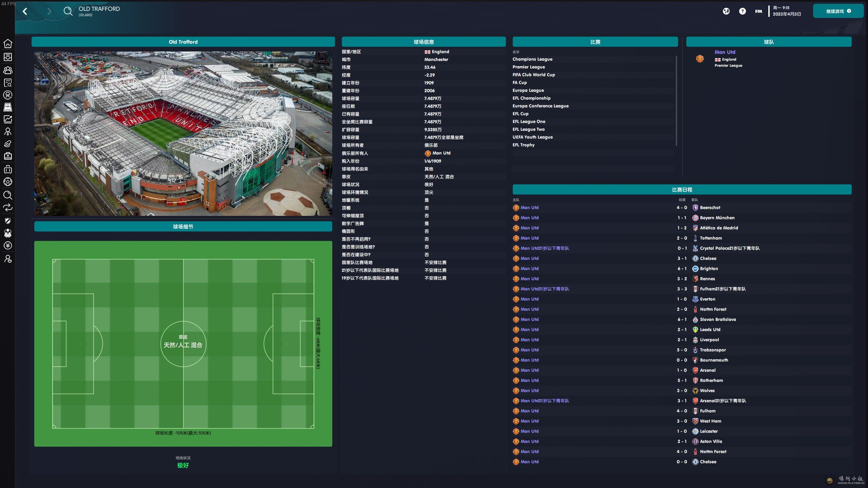The width and height of the screenshot is (868, 488).
Task: Open the help question mark icon
Action: coord(742,11)
